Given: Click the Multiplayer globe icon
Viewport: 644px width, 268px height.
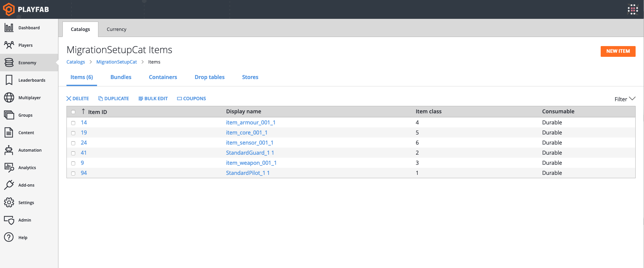Looking at the screenshot, I should pyautogui.click(x=9, y=98).
